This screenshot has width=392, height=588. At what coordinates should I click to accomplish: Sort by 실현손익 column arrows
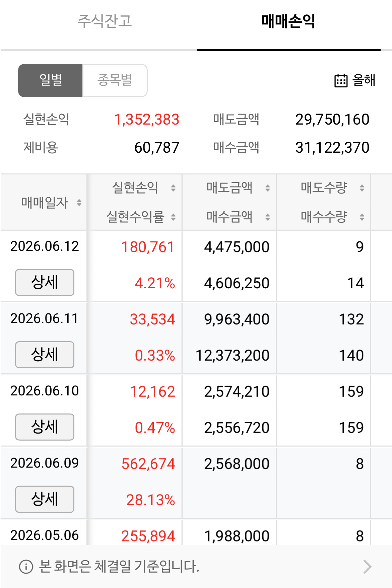173,188
